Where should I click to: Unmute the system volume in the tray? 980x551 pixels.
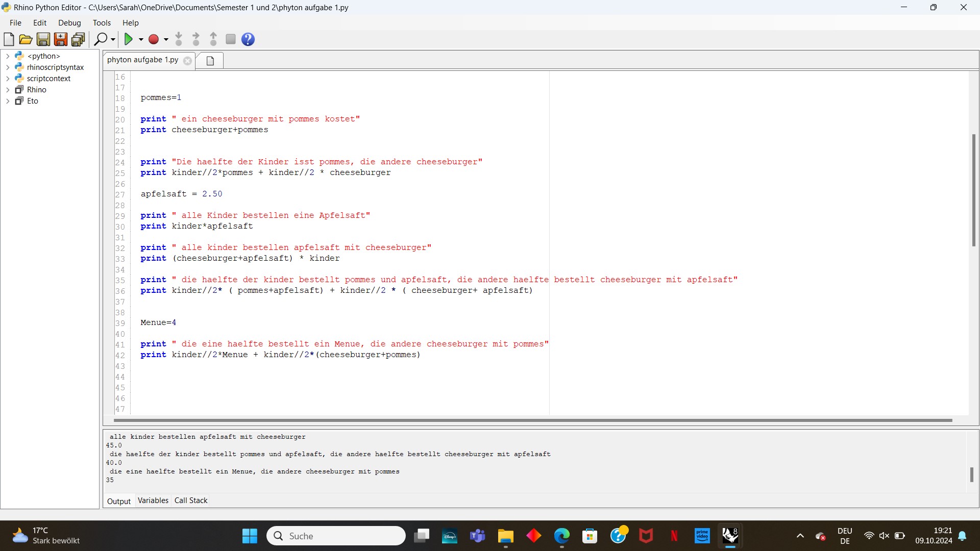point(884,536)
